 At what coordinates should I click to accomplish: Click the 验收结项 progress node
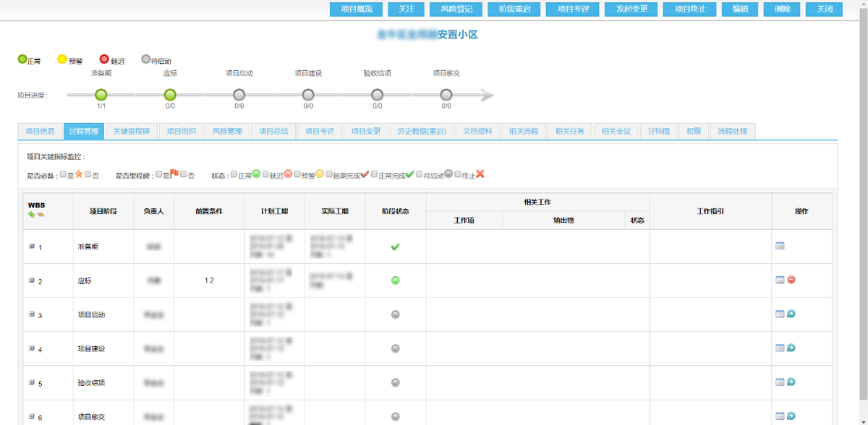(377, 95)
